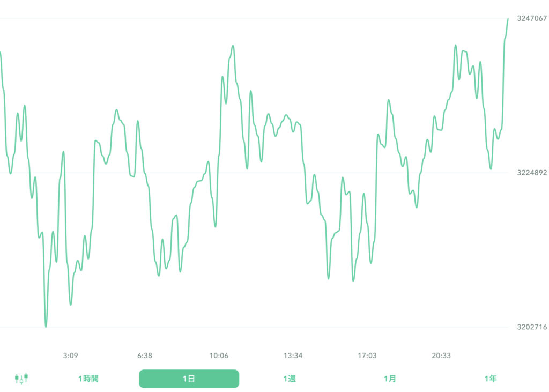Click the 3247067 top price label
The width and height of the screenshot is (549, 392).
(531, 18)
